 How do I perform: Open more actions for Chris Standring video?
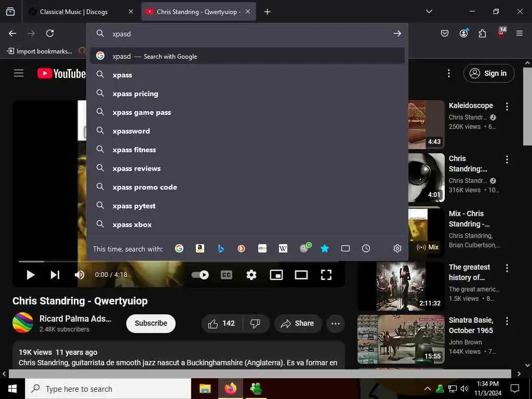pyautogui.click(x=507, y=159)
